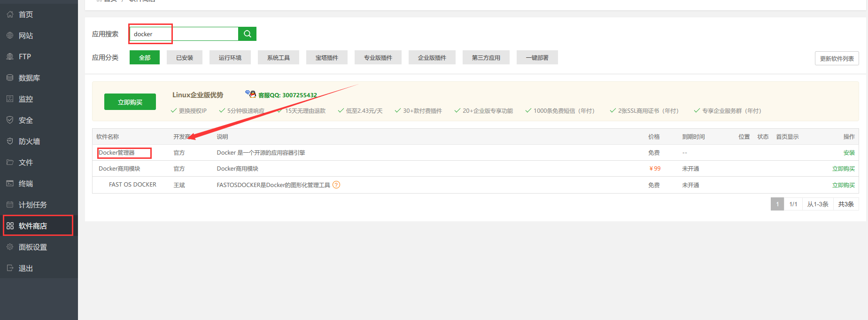Click 立即购买 for FAST OS DOCKER
Screen dimensions: 868x320
[844, 185]
